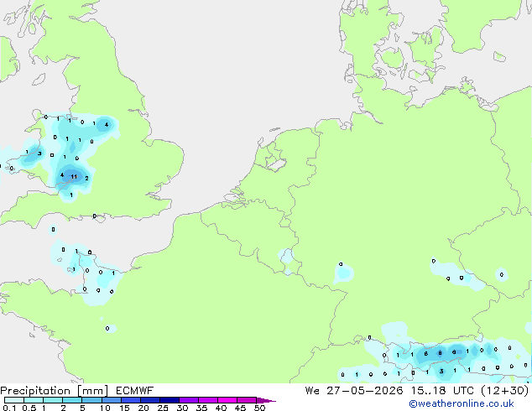Click the weatheronline.co.uk copyright link
The width and height of the screenshot is (532, 411).
[462, 403]
